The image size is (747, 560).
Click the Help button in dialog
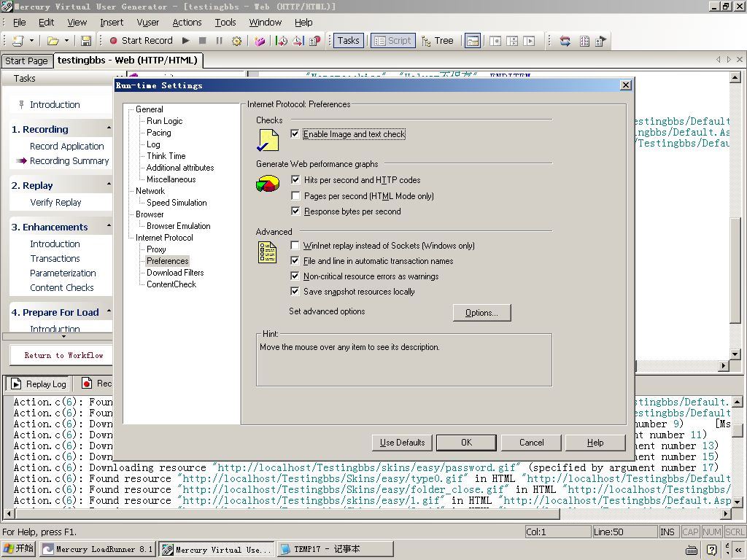pos(595,443)
